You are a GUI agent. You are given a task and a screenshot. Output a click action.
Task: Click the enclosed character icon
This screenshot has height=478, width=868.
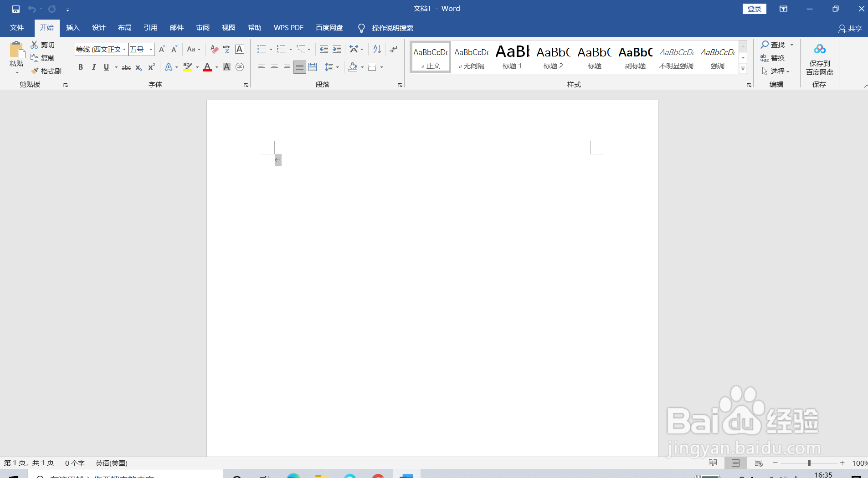click(240, 67)
